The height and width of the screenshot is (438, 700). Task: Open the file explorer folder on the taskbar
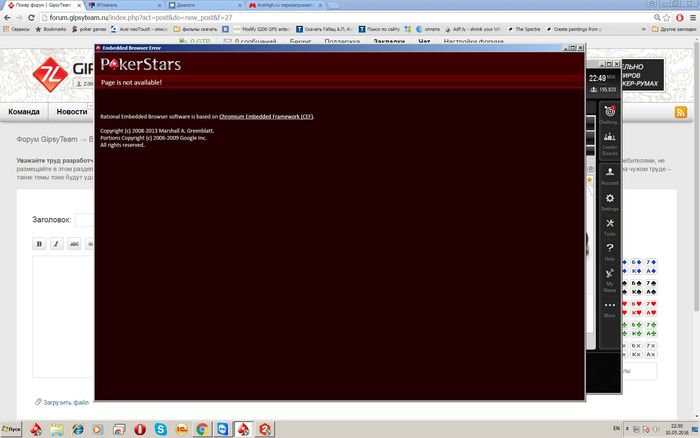tap(57, 429)
